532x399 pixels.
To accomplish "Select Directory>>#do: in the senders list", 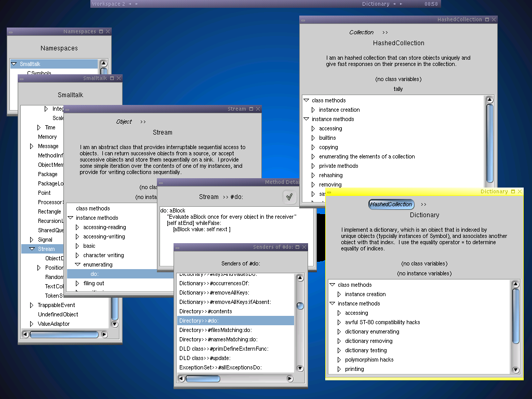I will point(236,321).
